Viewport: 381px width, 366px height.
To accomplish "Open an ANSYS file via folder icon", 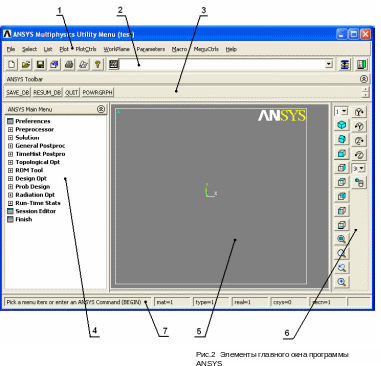I will pos(26,64).
